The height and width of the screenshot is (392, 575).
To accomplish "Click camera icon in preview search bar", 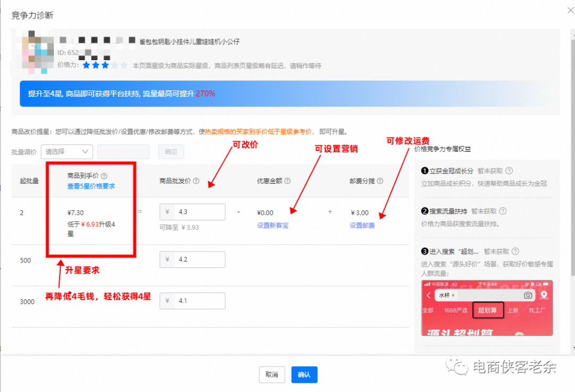I will coord(527,295).
